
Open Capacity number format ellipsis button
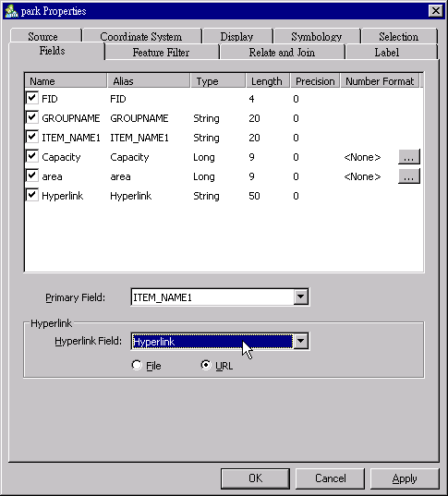click(x=409, y=157)
